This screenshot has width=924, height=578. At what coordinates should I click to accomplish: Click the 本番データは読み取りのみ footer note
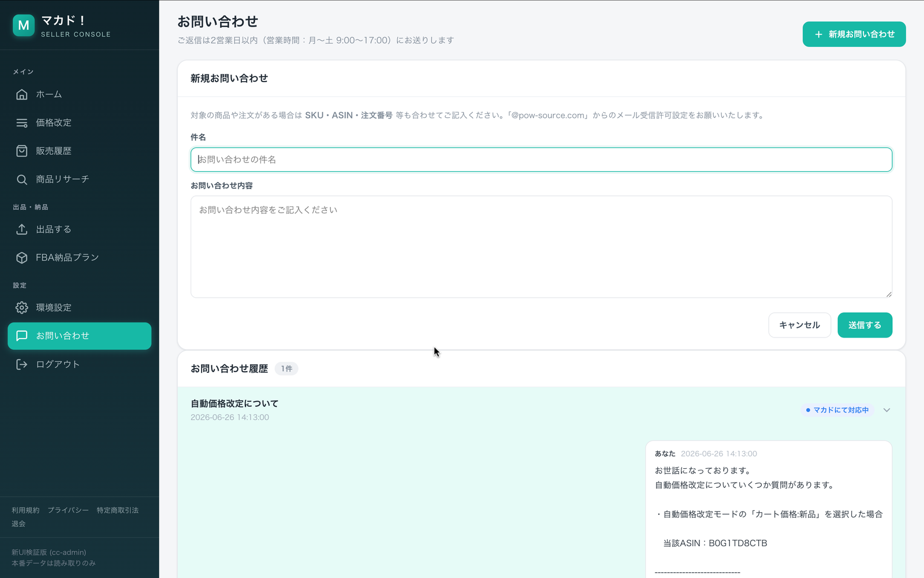(54, 564)
